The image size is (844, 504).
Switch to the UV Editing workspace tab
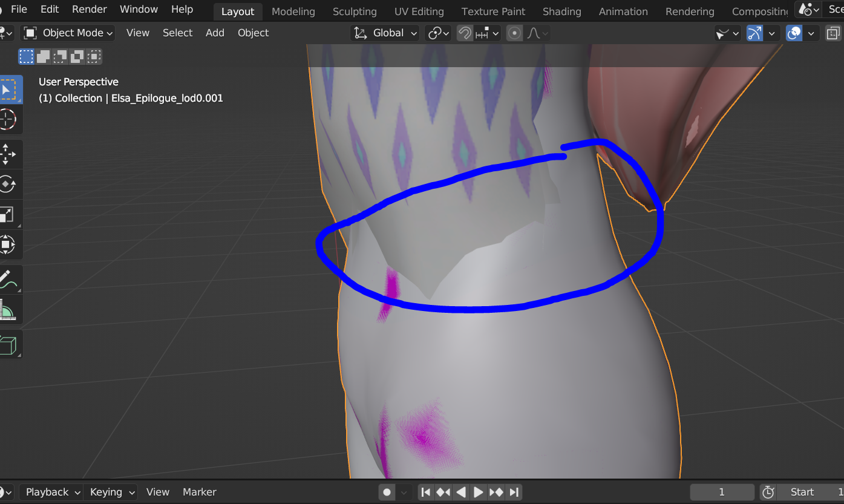tap(419, 11)
